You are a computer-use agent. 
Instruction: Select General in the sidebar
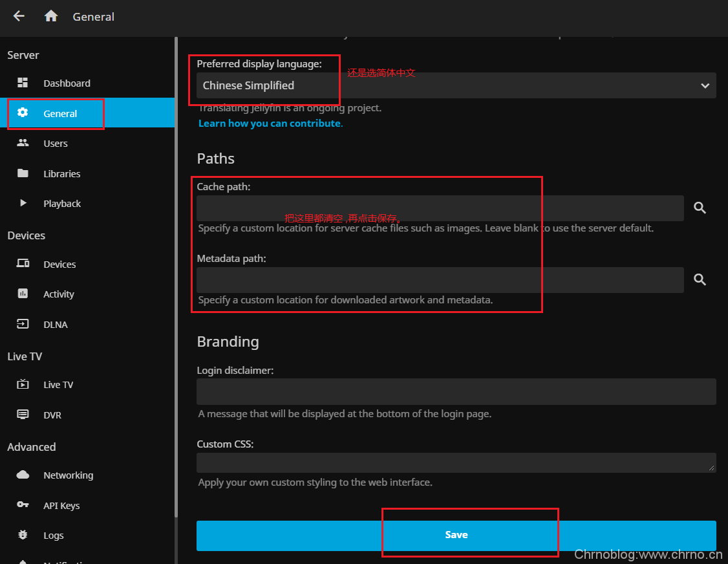[60, 113]
